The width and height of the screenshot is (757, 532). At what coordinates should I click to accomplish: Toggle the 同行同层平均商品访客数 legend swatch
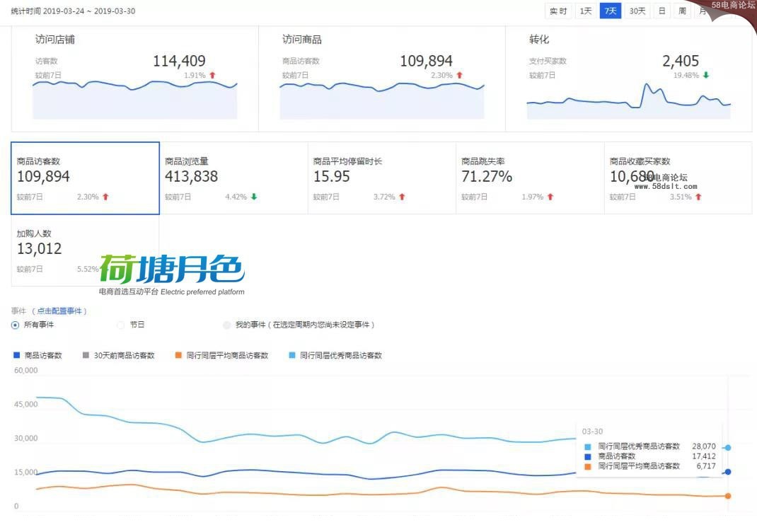coord(178,355)
